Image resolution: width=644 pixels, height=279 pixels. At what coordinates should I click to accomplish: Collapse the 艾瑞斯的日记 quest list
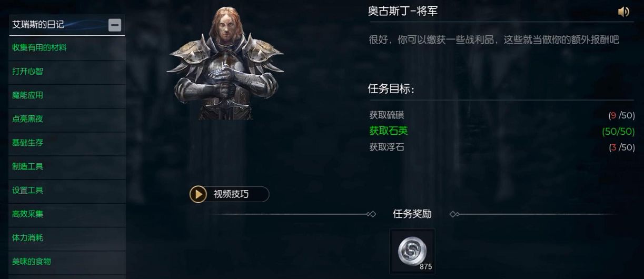click(x=115, y=25)
